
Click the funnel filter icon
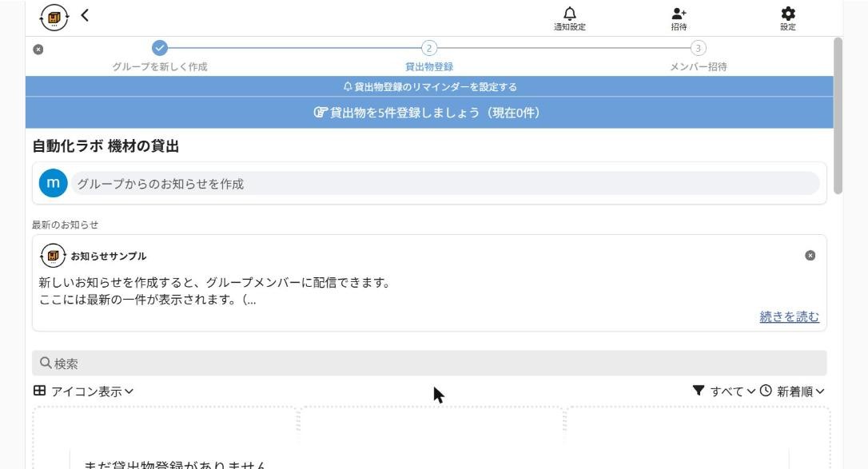tap(698, 391)
